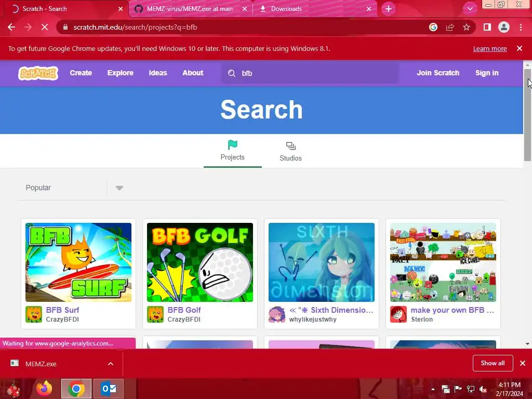Open the Explore menu item
Image resolution: width=532 pixels, height=399 pixels.
click(x=121, y=73)
